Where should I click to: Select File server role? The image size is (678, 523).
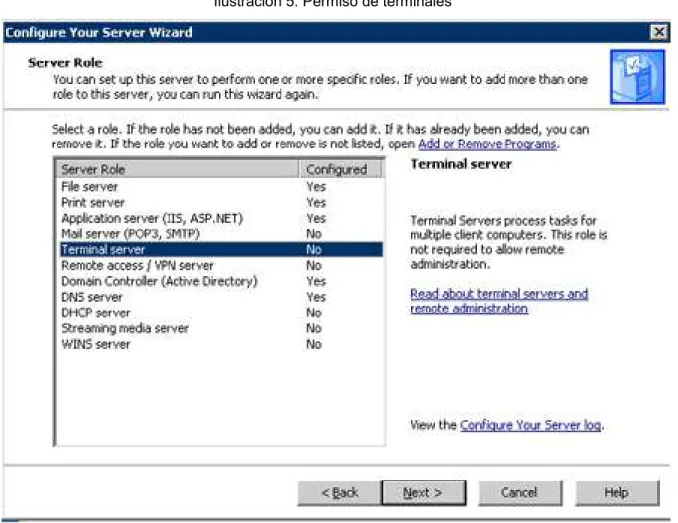[x=221, y=187]
